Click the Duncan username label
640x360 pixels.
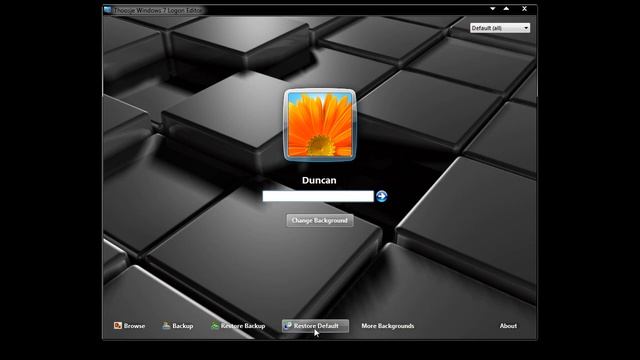(x=319, y=180)
